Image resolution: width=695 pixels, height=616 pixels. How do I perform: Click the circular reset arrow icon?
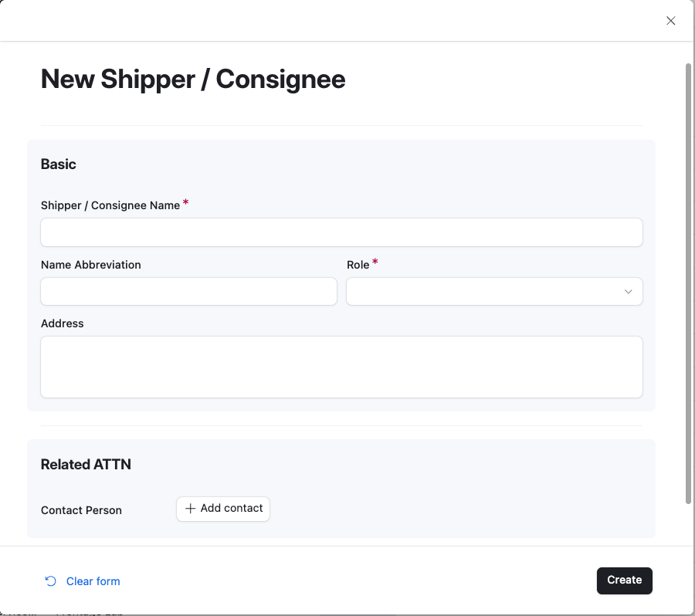point(51,581)
